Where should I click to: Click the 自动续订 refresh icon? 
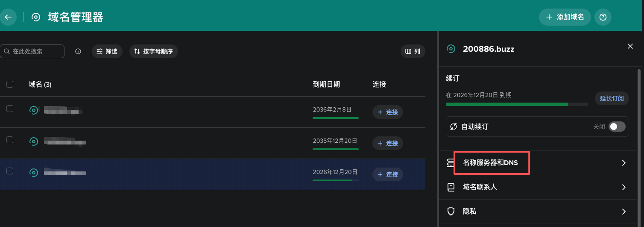pyautogui.click(x=454, y=127)
